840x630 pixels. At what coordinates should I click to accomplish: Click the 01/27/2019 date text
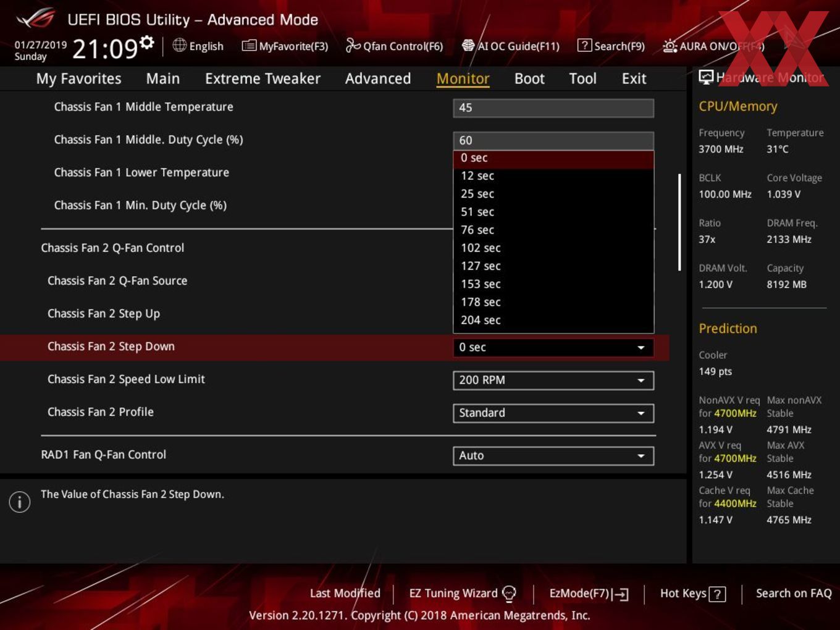41,44
